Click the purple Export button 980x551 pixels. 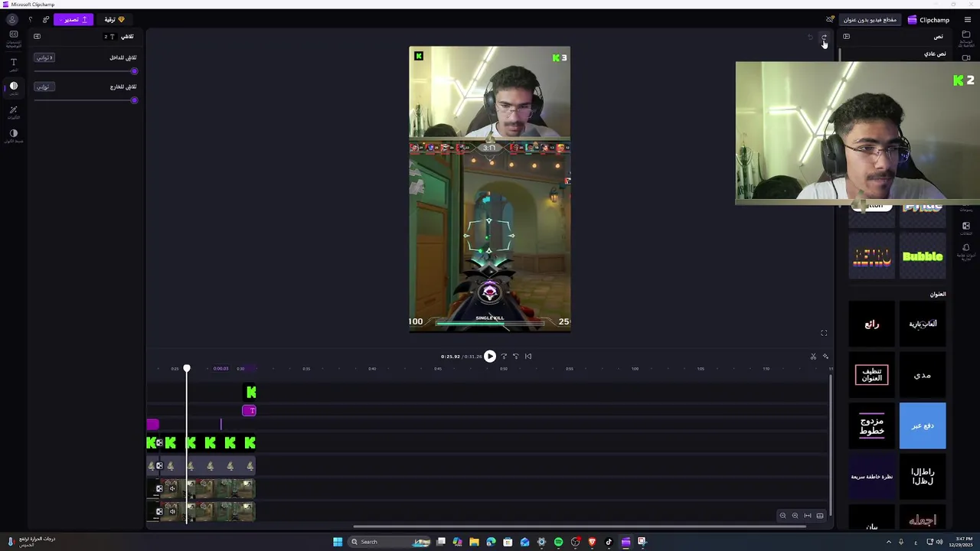click(x=73, y=19)
